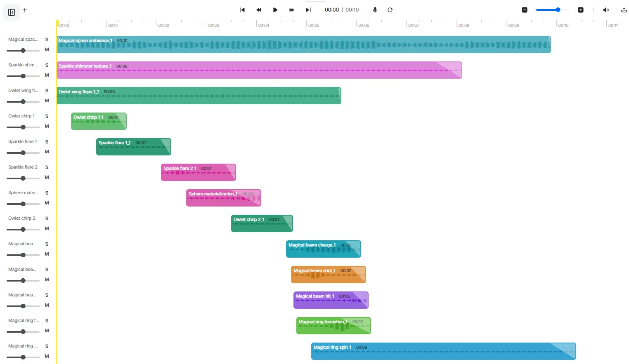629x364 pixels.
Task: Select the Owlet wing flaps 1_1 clip
Action: pyautogui.click(x=199, y=96)
